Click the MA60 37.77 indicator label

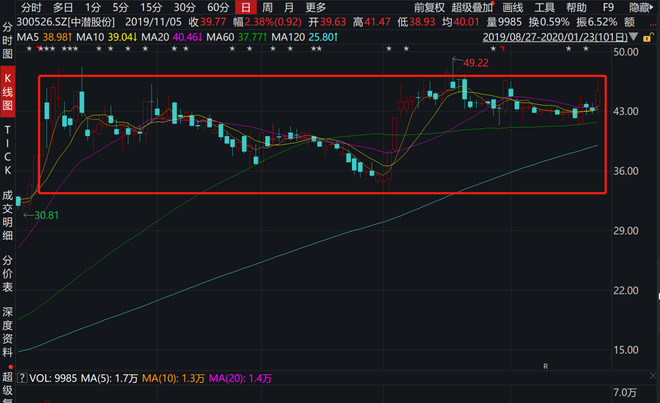[237, 37]
